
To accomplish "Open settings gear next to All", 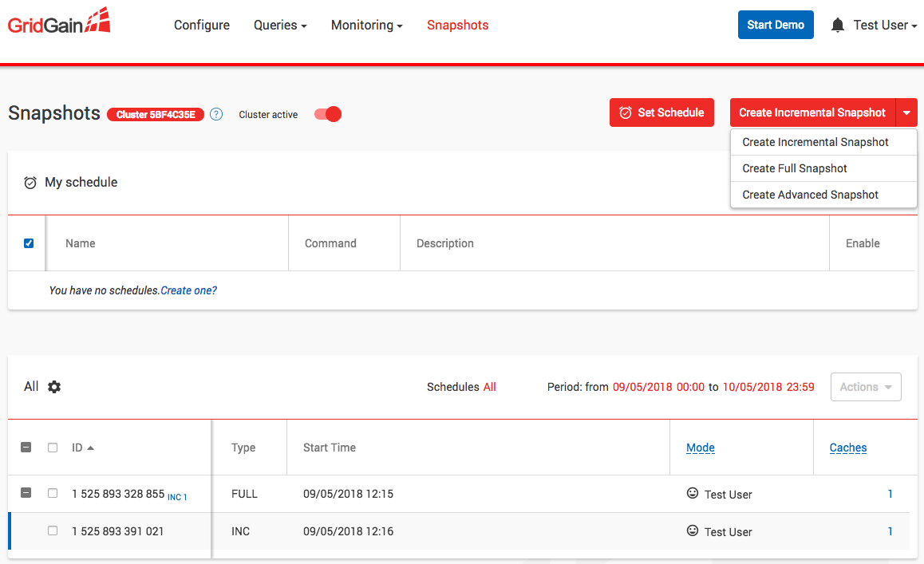I will [x=54, y=387].
